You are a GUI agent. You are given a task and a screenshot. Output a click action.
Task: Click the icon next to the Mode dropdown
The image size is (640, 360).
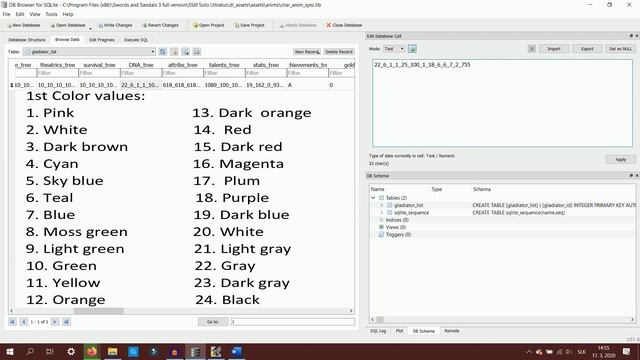(412, 49)
